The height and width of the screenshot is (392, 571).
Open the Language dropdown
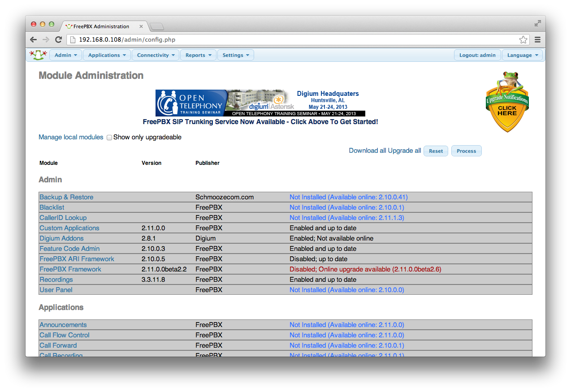pyautogui.click(x=523, y=55)
